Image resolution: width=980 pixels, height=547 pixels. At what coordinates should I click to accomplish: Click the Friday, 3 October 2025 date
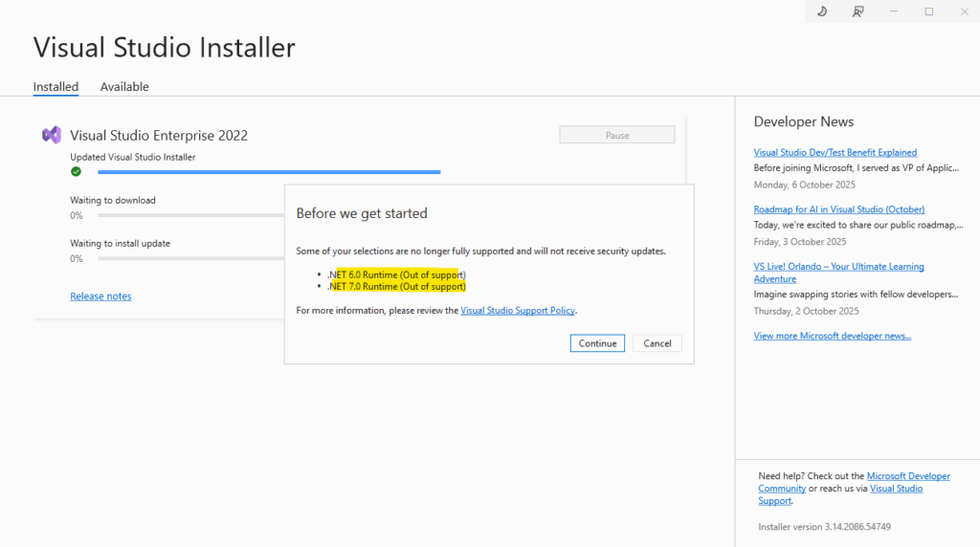(x=800, y=242)
